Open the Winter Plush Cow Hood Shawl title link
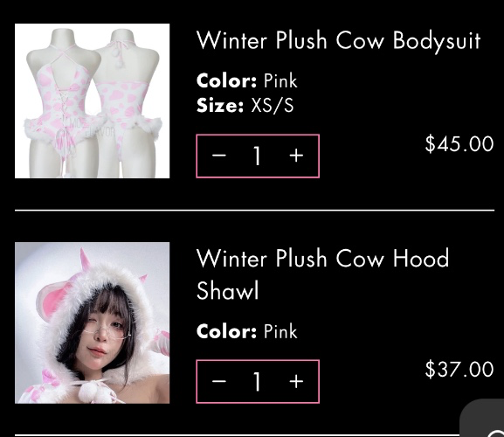The image size is (504, 437). (322, 274)
